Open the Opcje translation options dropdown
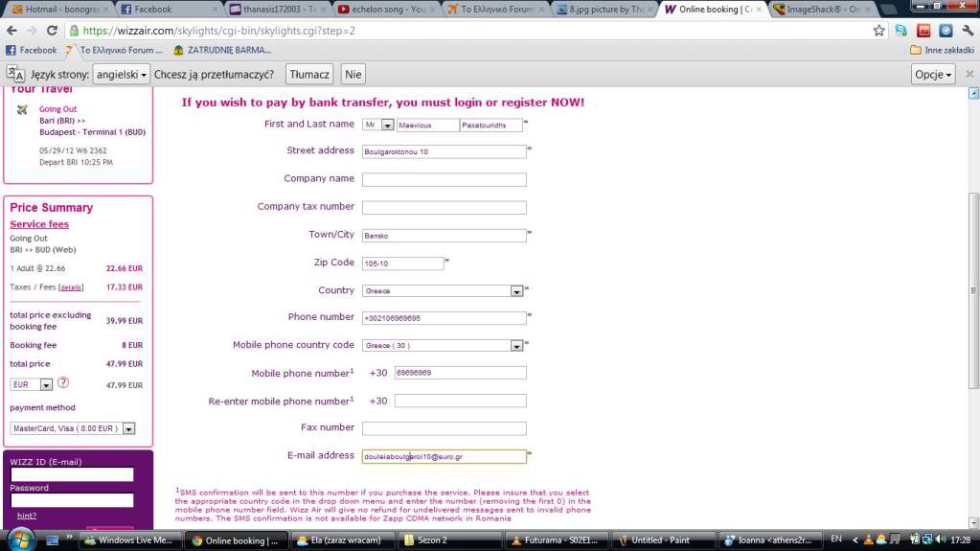 932,75
